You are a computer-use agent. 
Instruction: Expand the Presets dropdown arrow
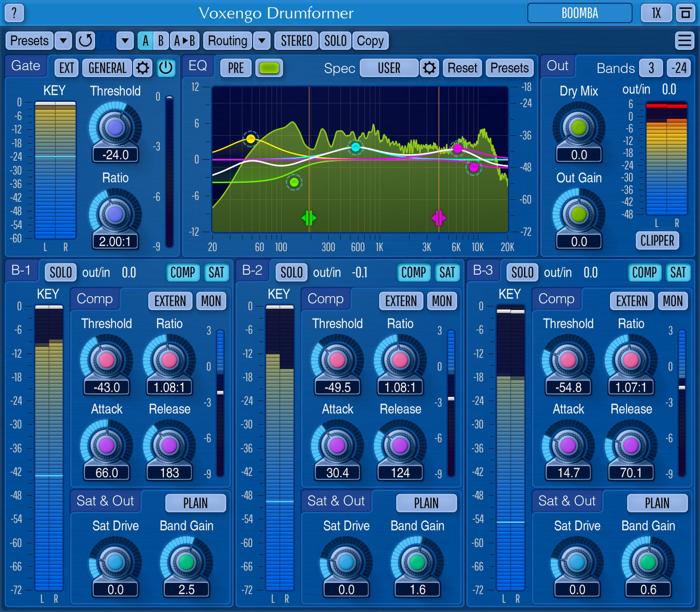pos(63,41)
